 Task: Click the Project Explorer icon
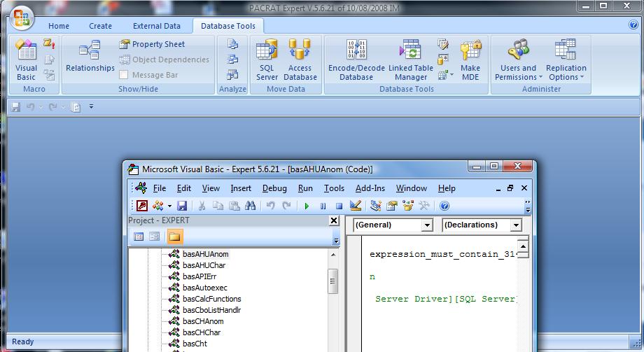[x=375, y=206]
